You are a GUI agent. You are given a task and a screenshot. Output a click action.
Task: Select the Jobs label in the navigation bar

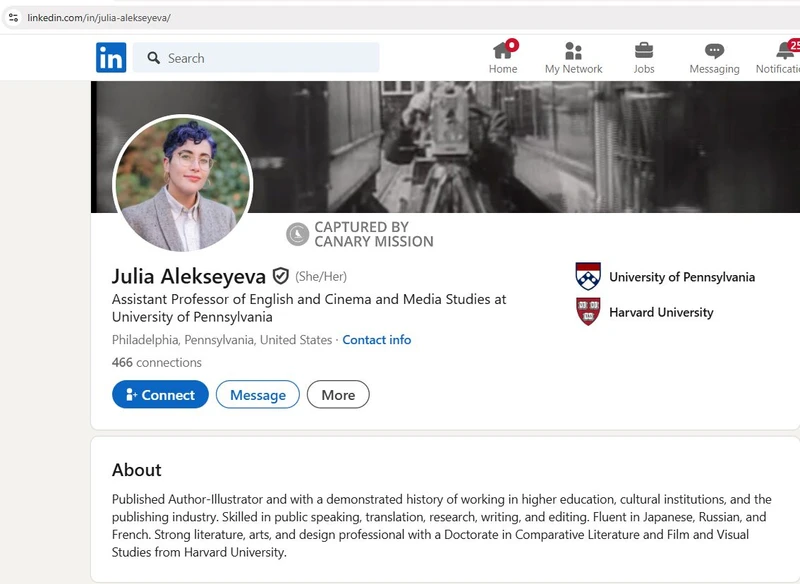(643, 68)
